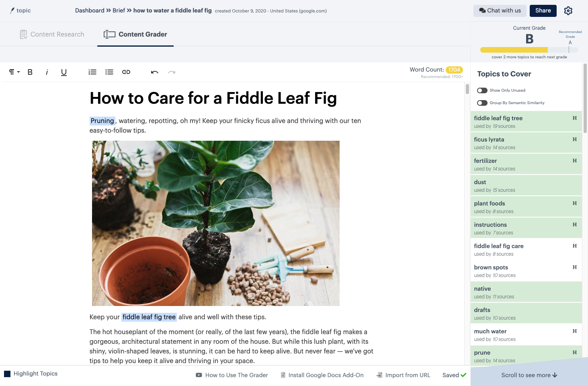Image resolution: width=588 pixels, height=386 pixels.
Task: Switch to the Content Research tab
Action: click(x=52, y=34)
